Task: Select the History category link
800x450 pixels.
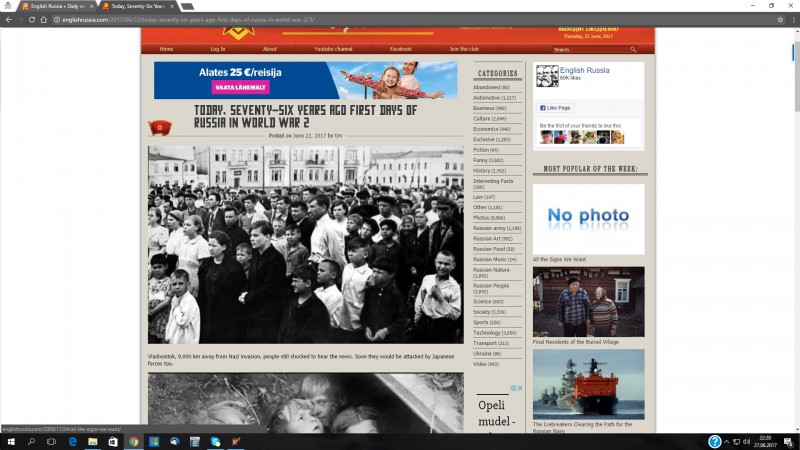Action: point(490,171)
